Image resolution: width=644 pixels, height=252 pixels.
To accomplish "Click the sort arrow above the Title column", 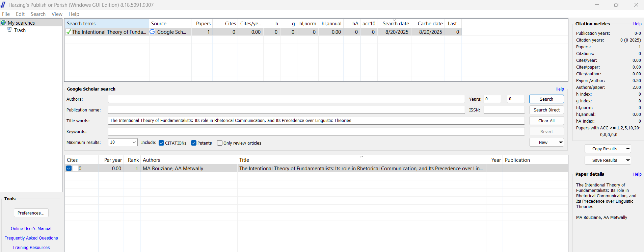I will pos(361,157).
